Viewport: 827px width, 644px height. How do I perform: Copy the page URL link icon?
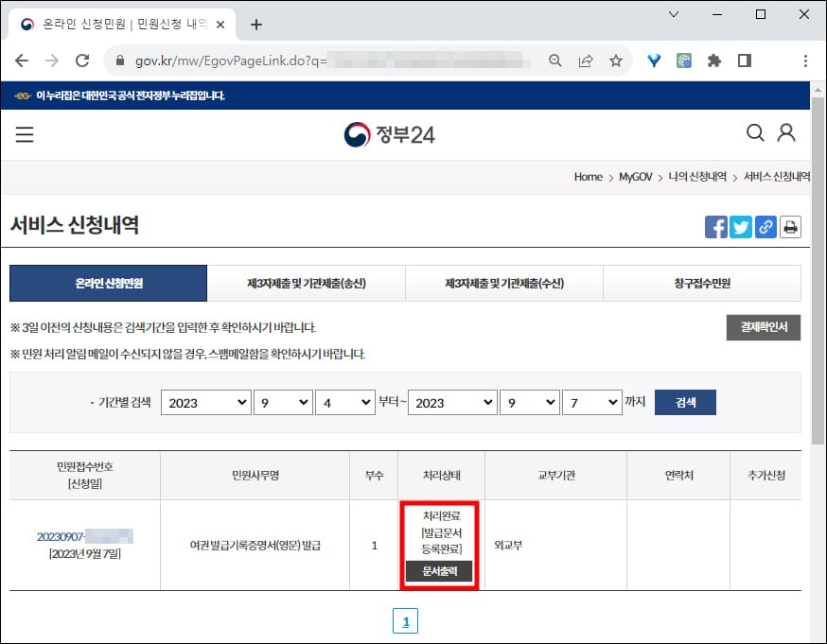[765, 226]
